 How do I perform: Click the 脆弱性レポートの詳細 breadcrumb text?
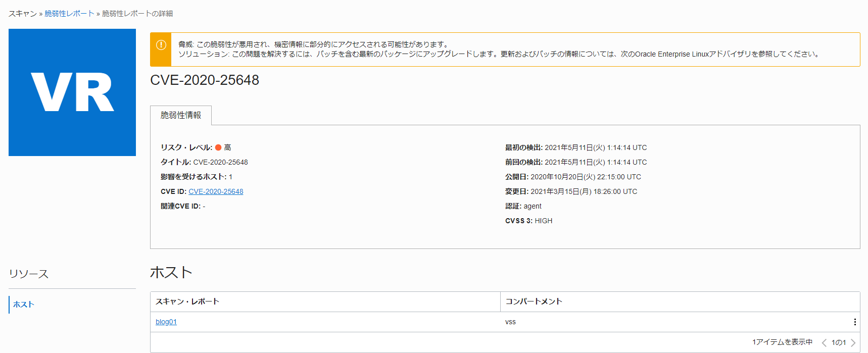pyautogui.click(x=137, y=14)
